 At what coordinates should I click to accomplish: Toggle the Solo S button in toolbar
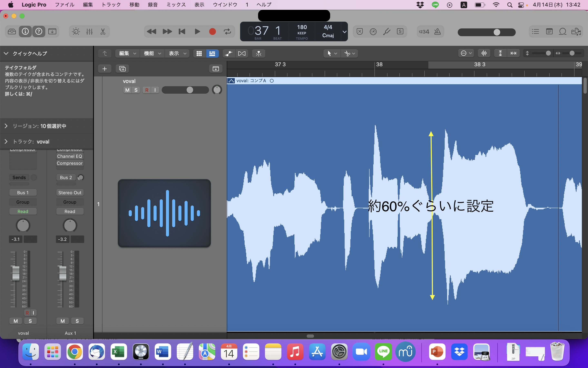pos(400,32)
